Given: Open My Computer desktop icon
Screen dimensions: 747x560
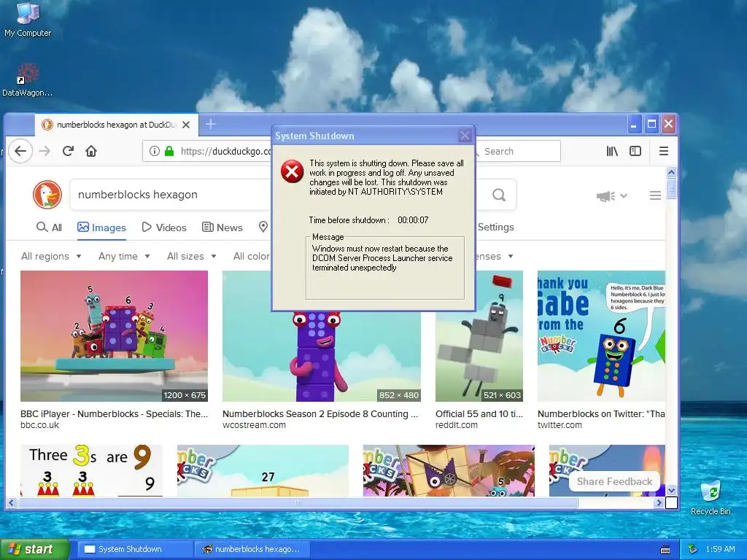Looking at the screenshot, I should click(x=28, y=19).
